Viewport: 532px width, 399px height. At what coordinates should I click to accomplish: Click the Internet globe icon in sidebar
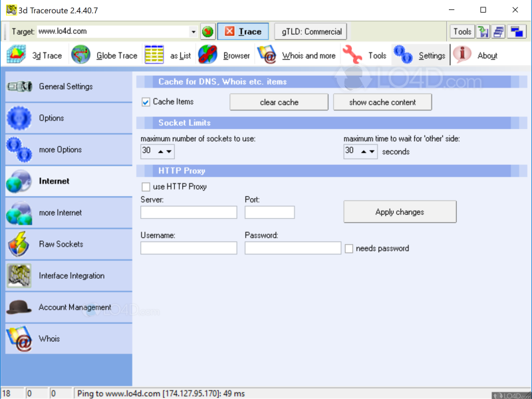pos(19,181)
